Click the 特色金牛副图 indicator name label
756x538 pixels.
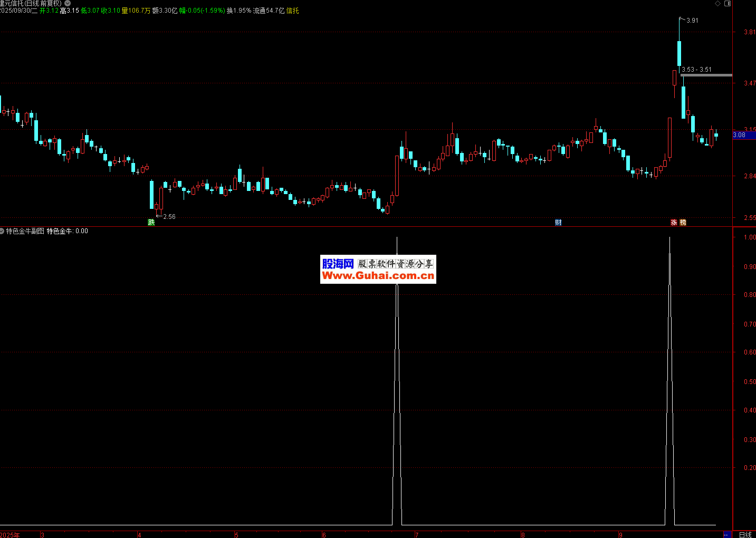point(25,231)
